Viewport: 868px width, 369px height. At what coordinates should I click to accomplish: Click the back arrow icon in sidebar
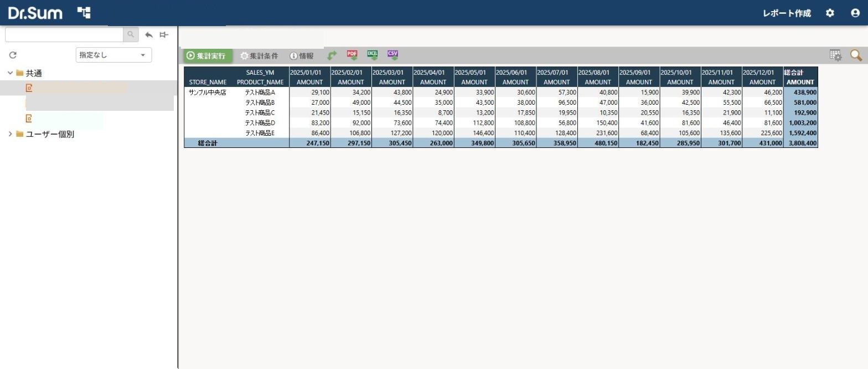pyautogui.click(x=149, y=34)
